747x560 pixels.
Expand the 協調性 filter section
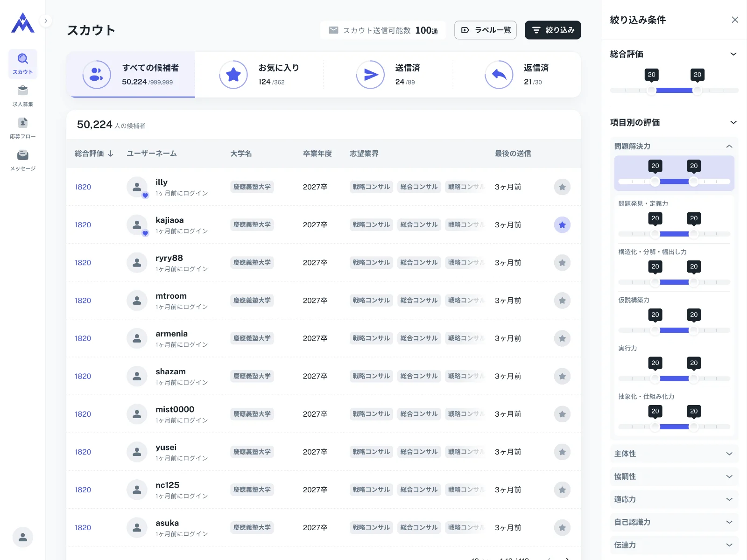(x=674, y=476)
